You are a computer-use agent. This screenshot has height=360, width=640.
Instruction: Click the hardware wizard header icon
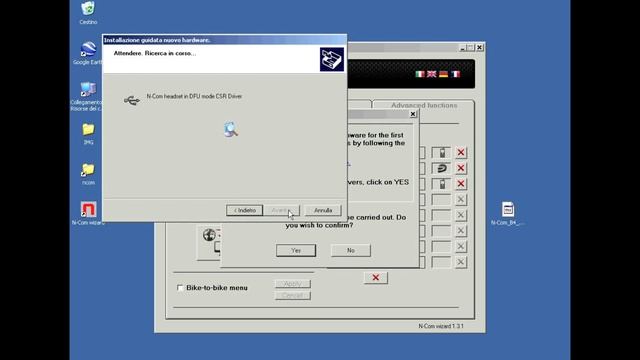point(331,60)
